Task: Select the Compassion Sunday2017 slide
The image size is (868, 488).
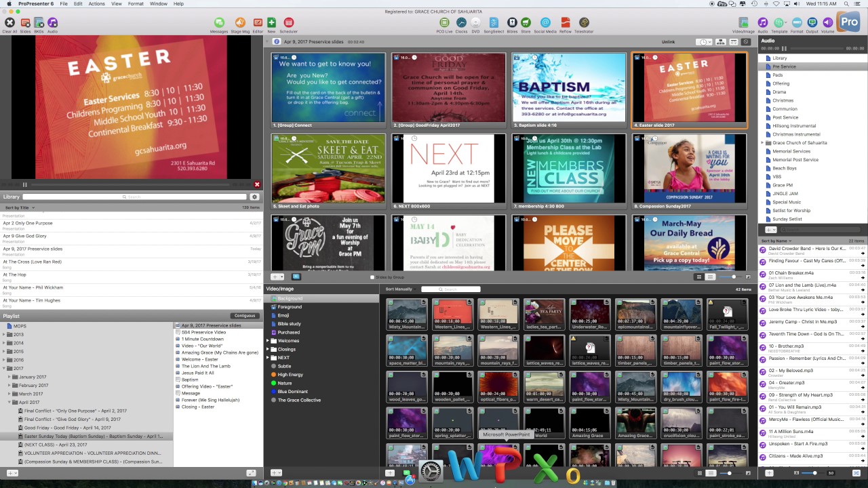Action: (690, 171)
